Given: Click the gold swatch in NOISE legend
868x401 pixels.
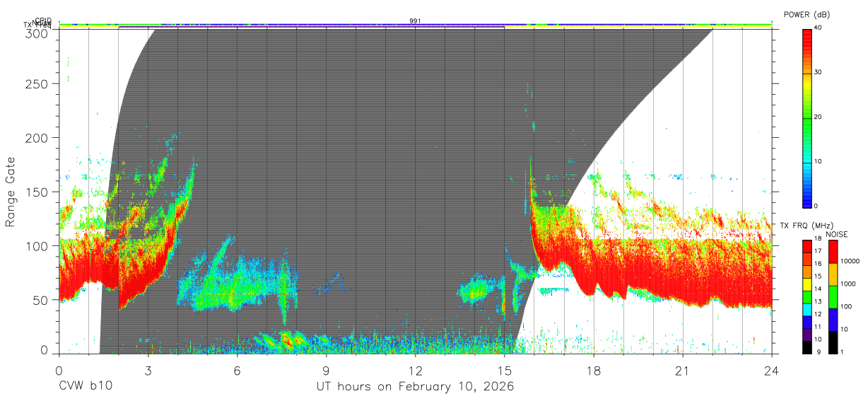Looking at the screenshot, I should pyautogui.click(x=833, y=274).
